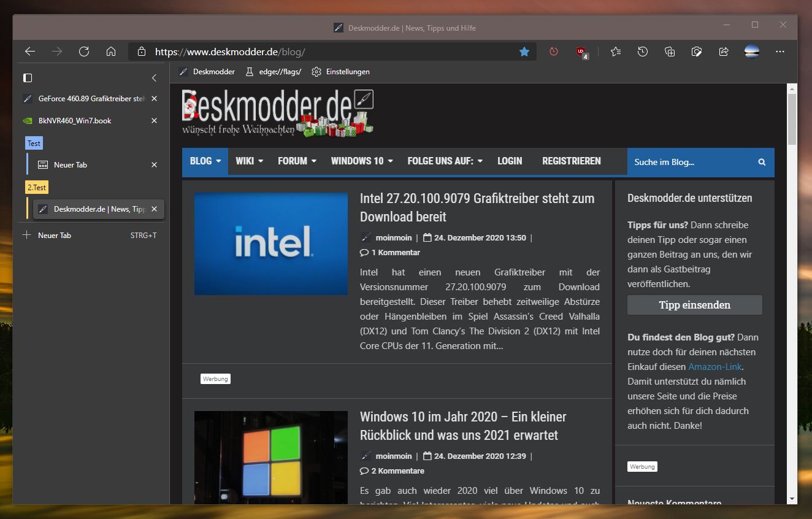Click author moinmoin on the Windows 10 article
The width and height of the screenshot is (812, 519).
coord(394,456)
